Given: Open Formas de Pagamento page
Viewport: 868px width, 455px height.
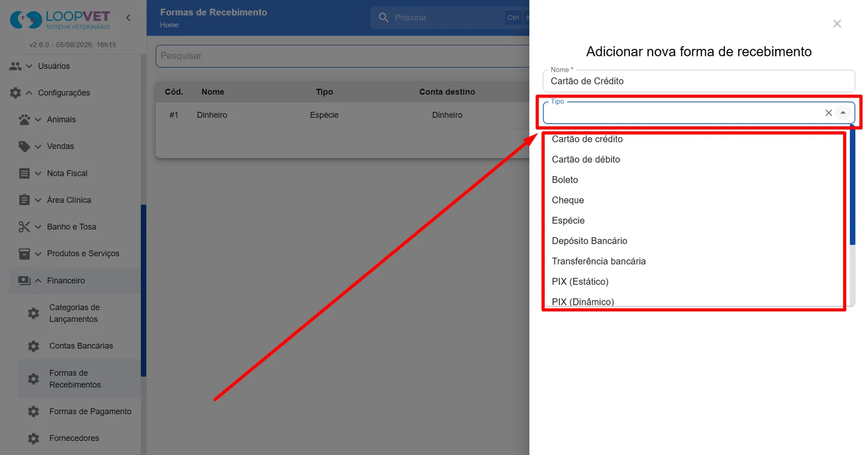Looking at the screenshot, I should coord(79,412).
